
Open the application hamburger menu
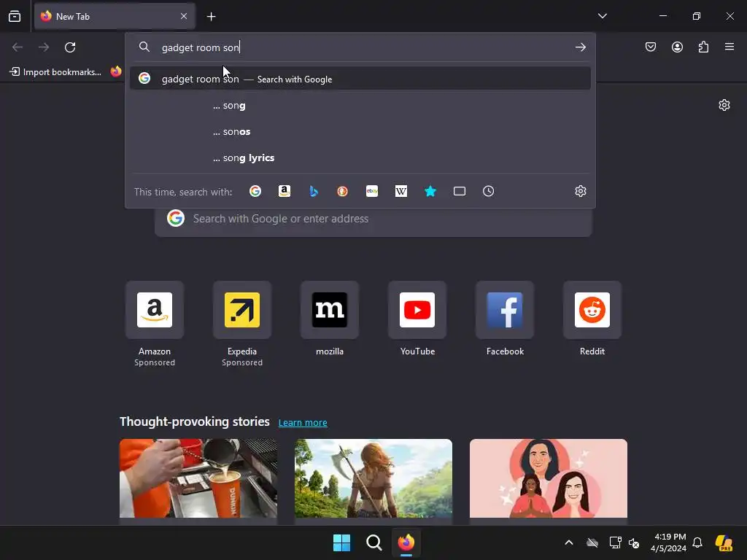coord(729,47)
